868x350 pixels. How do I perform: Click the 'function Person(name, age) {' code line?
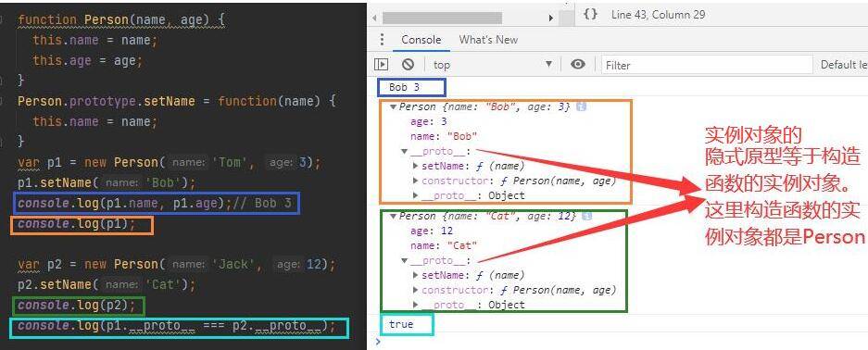tap(121, 19)
